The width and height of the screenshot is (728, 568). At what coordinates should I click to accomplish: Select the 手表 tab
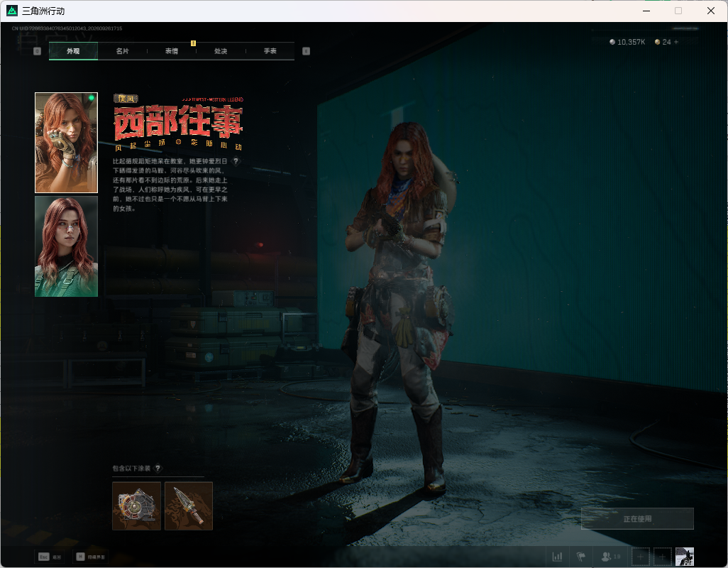tap(270, 51)
